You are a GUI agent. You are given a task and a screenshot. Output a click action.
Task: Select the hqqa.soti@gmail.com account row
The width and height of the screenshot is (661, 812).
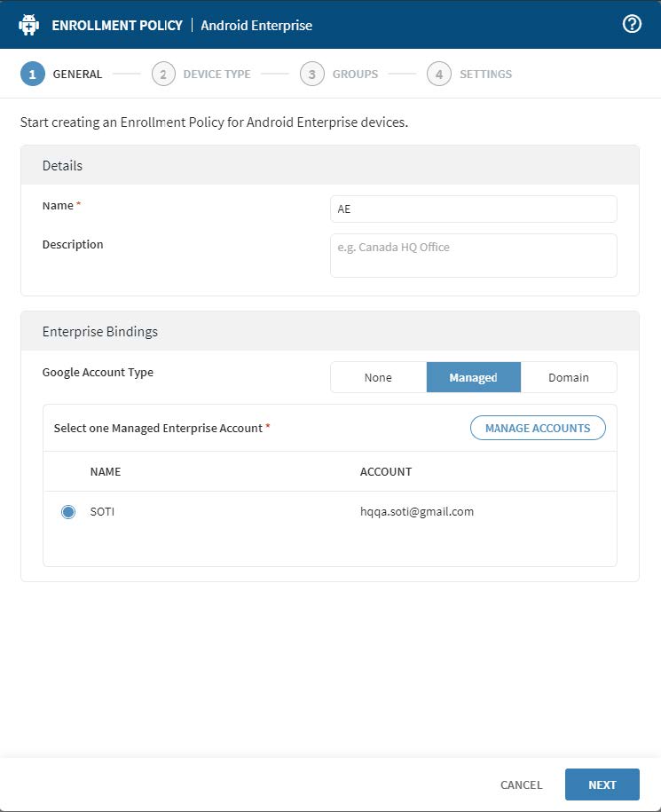tap(411, 512)
